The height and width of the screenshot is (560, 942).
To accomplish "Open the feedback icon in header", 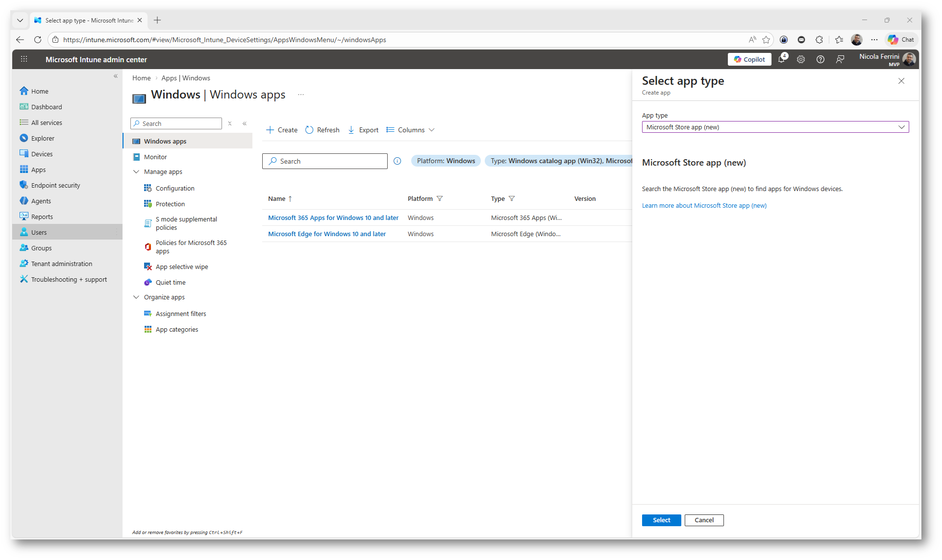I will (840, 59).
